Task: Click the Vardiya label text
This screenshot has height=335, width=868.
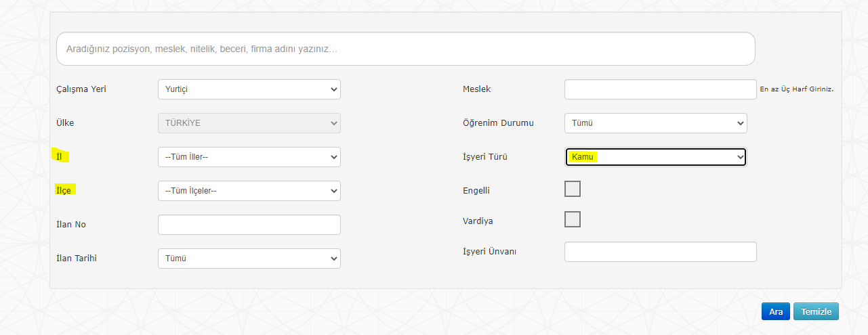Action: 477,221
